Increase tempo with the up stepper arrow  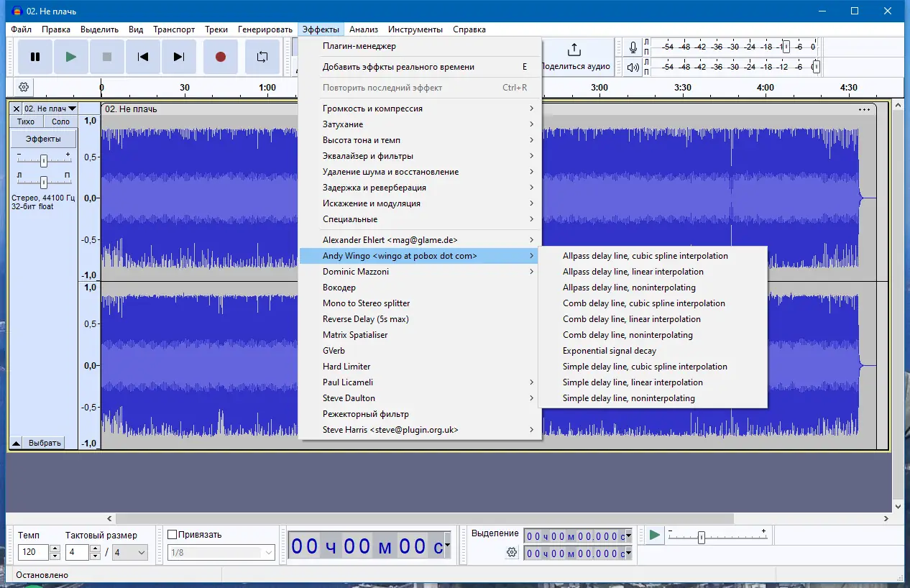[55, 549]
